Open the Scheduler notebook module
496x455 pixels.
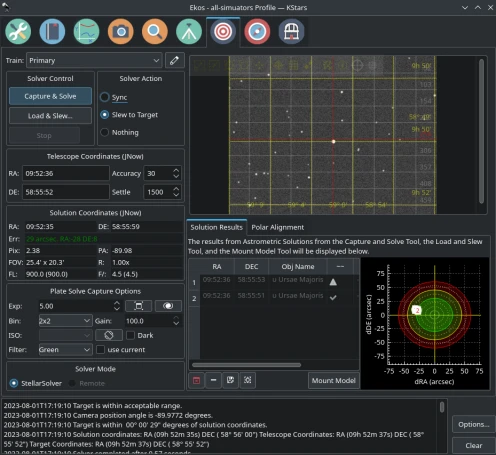(52, 32)
